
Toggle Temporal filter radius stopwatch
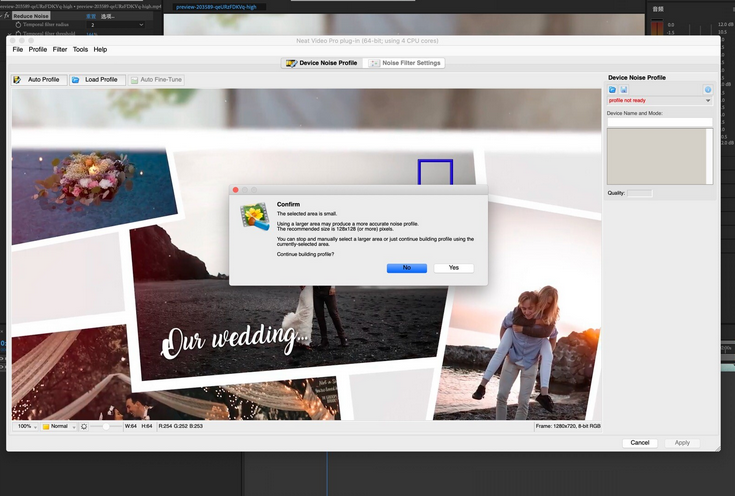point(18,25)
